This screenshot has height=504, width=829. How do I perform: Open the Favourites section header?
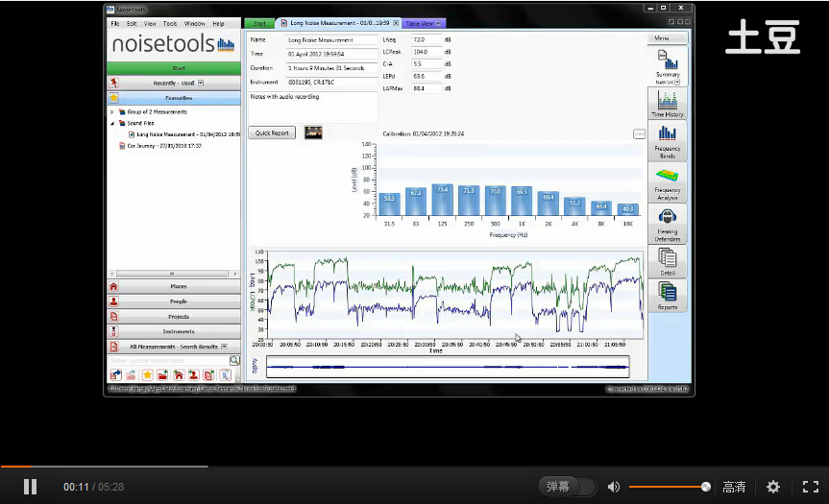click(174, 98)
